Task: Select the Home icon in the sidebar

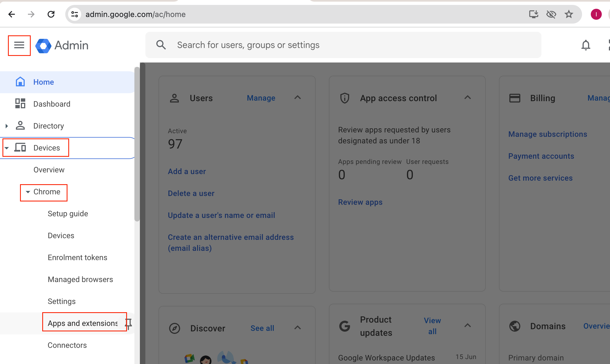Action: pos(20,81)
